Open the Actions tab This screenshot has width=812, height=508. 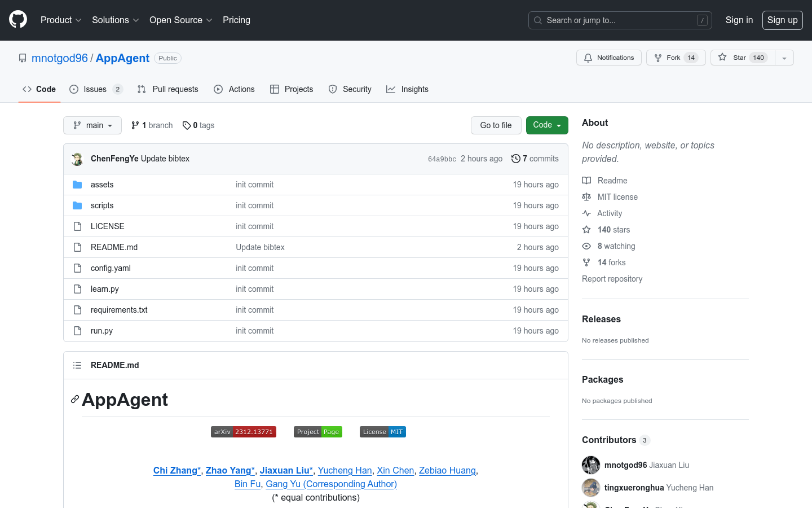[x=235, y=89]
